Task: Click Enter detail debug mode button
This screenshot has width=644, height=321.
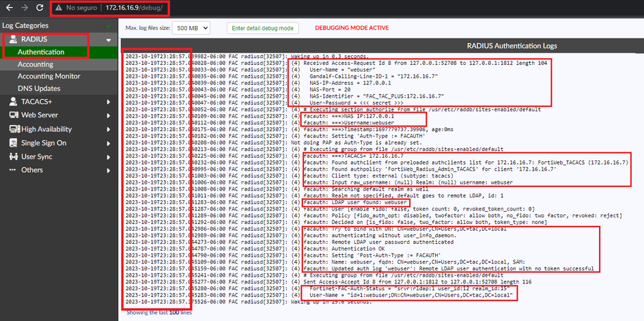Action: pyautogui.click(x=263, y=28)
